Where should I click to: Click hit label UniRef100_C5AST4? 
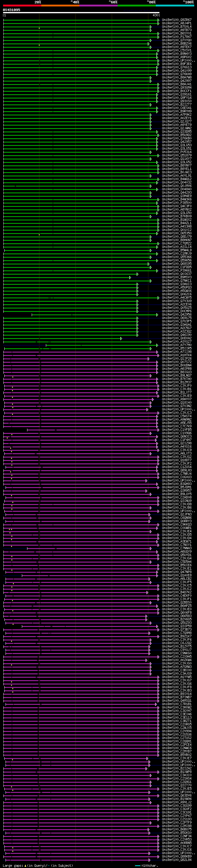coord(177,416)
